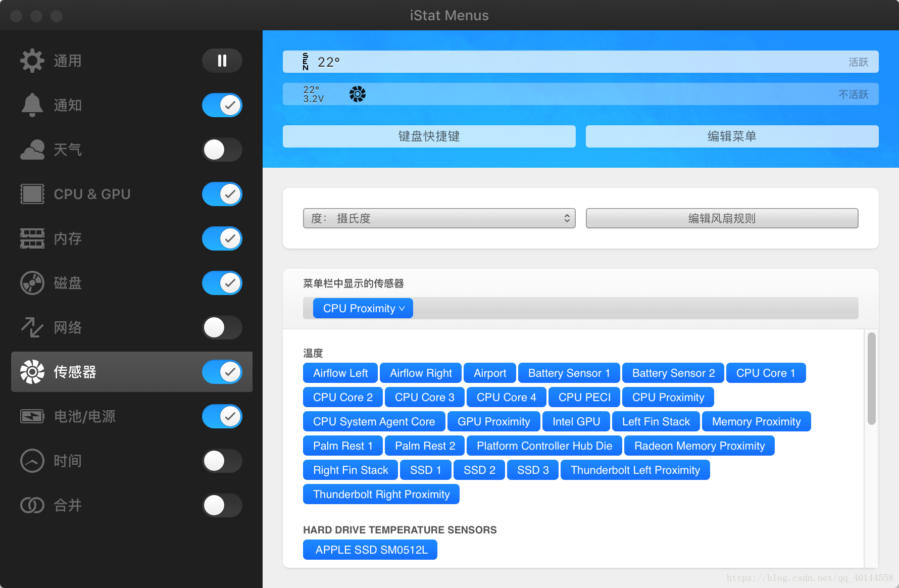The width and height of the screenshot is (899, 588).
Task: Select the SSD 2 sensor tag
Action: click(x=479, y=470)
